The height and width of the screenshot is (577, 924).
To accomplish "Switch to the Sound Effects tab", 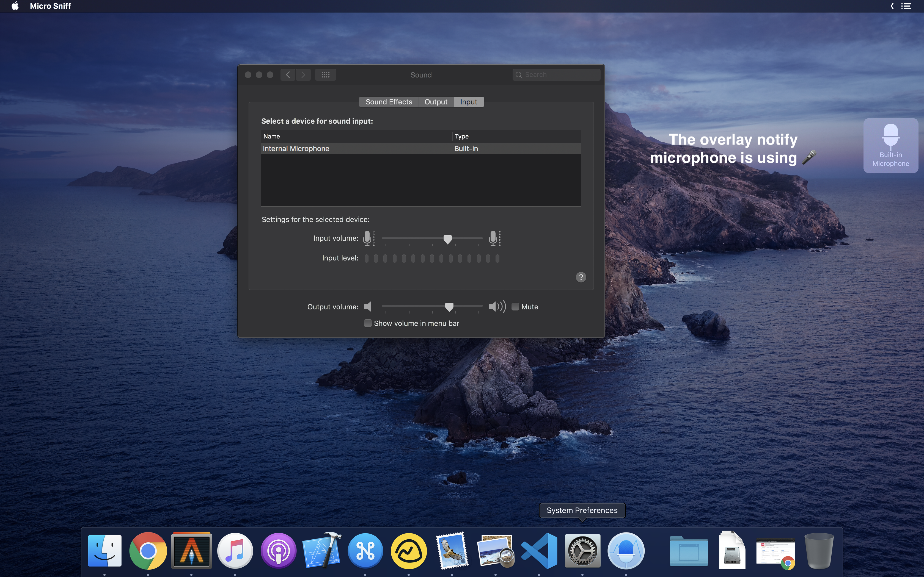I will point(389,102).
